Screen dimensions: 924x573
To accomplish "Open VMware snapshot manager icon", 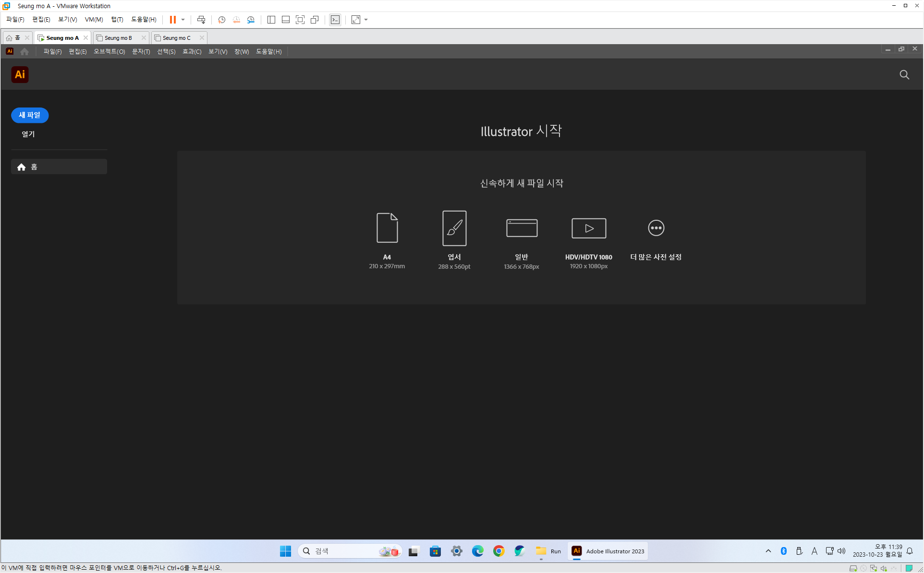I will 251,20.
